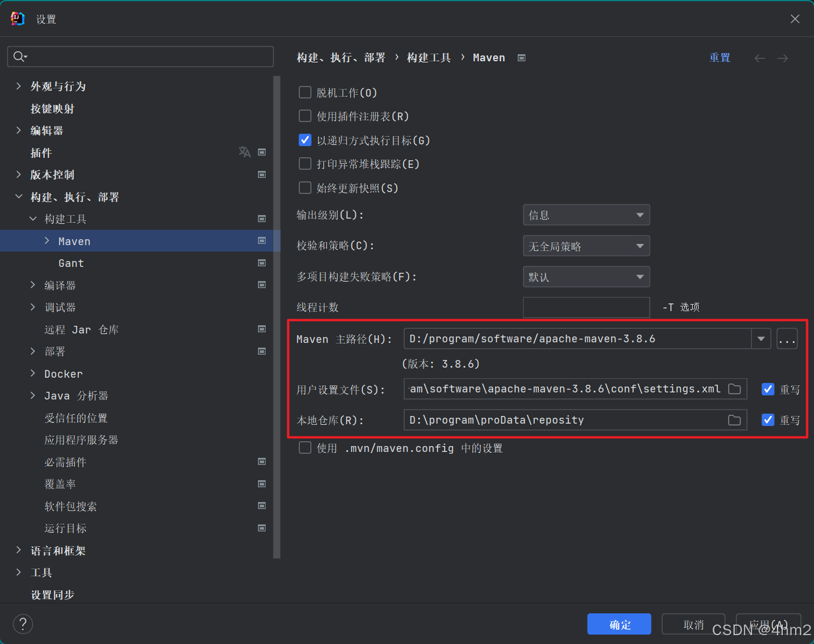This screenshot has height=644, width=814.
Task: Click project-level marker icon next to 软件包搜索
Action: click(x=262, y=506)
